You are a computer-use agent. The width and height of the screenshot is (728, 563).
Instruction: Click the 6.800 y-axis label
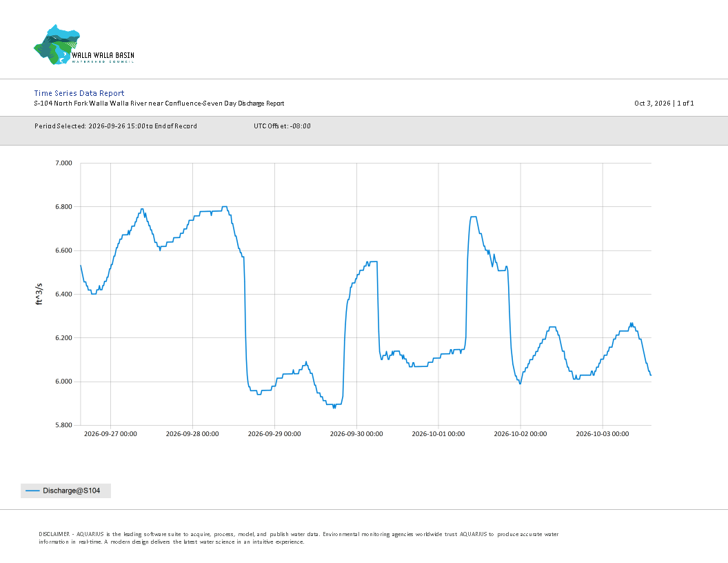pyautogui.click(x=63, y=207)
